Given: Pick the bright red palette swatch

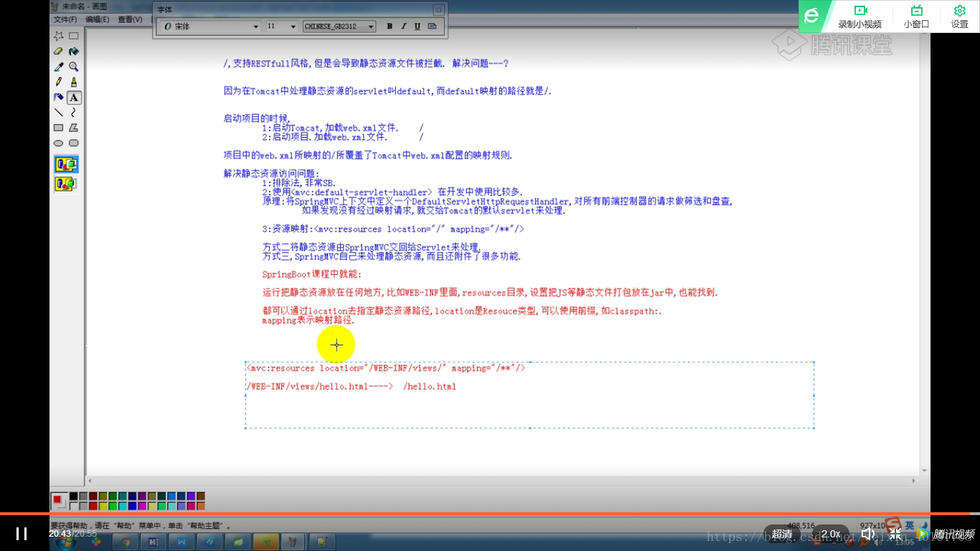Looking at the screenshot, I should [x=93, y=506].
